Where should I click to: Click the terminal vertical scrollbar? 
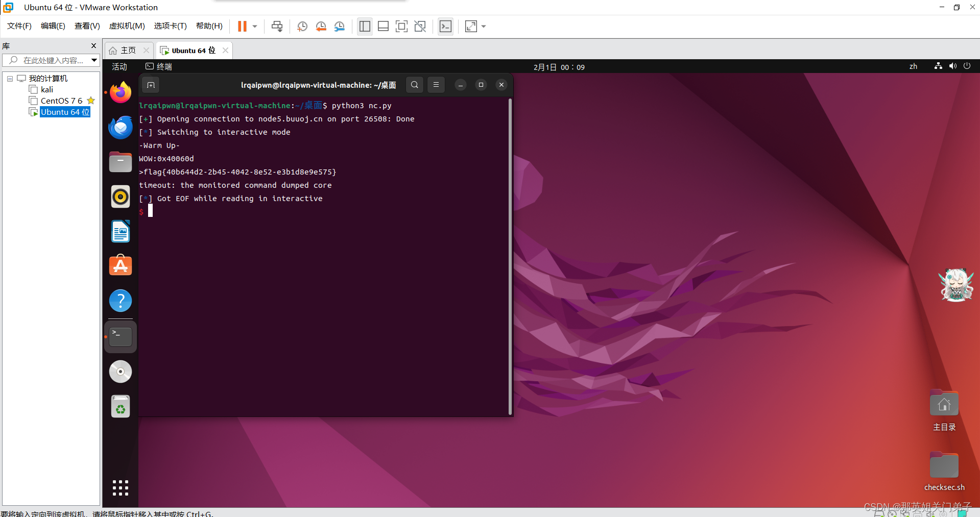coord(510,256)
